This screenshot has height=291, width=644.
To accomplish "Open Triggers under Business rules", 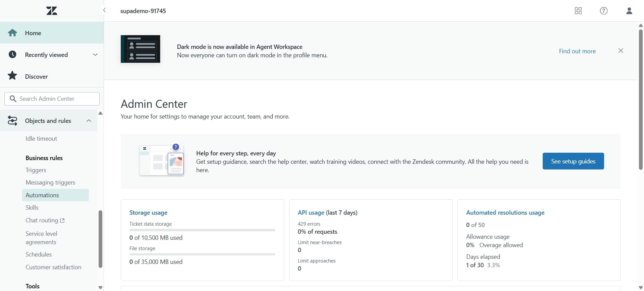I will coord(36,170).
